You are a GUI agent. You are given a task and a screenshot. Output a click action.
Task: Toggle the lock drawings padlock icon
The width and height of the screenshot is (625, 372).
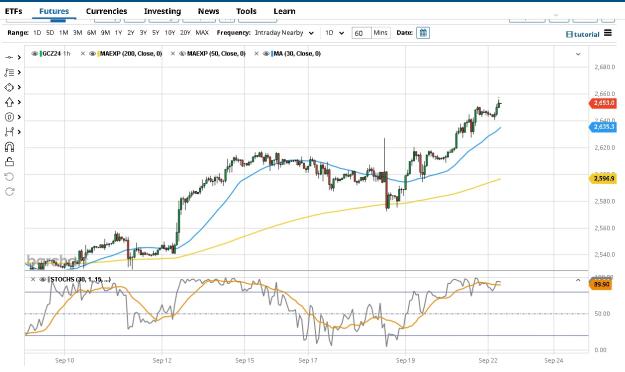[x=9, y=161]
